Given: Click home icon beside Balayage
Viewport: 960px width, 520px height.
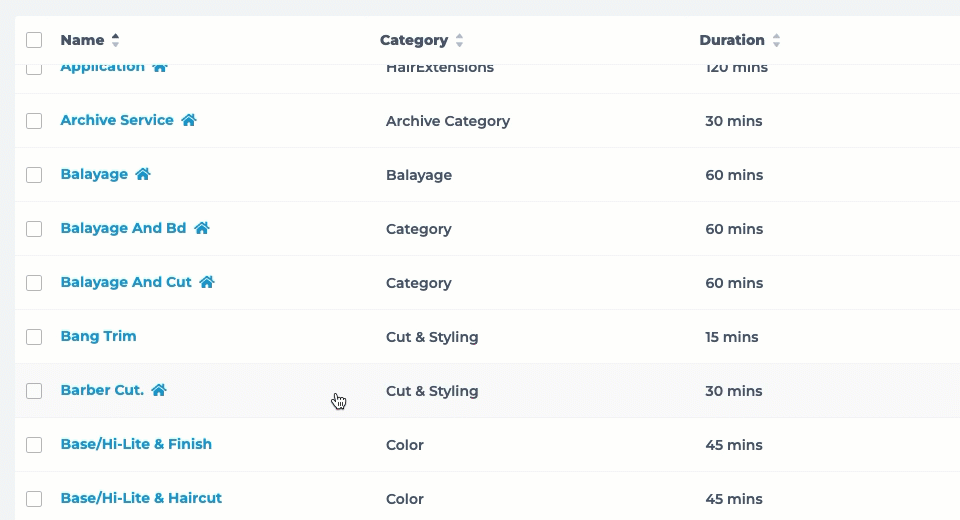Looking at the screenshot, I should coord(143,174).
